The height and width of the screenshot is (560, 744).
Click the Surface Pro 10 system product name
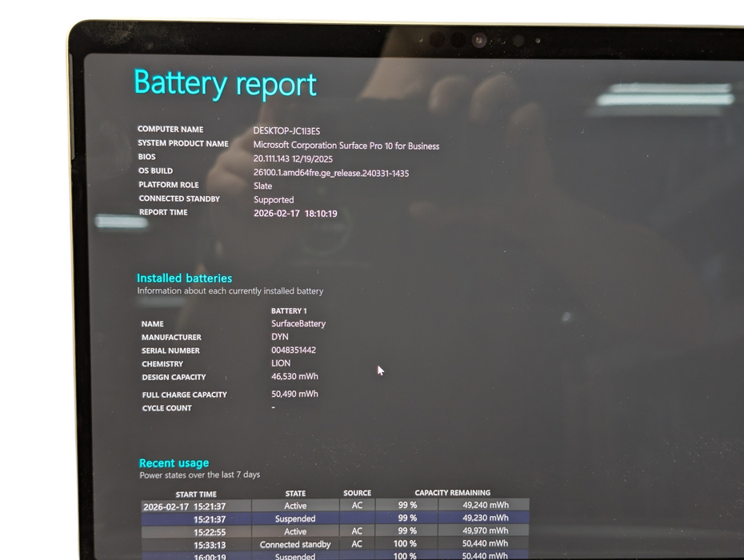tap(346, 146)
